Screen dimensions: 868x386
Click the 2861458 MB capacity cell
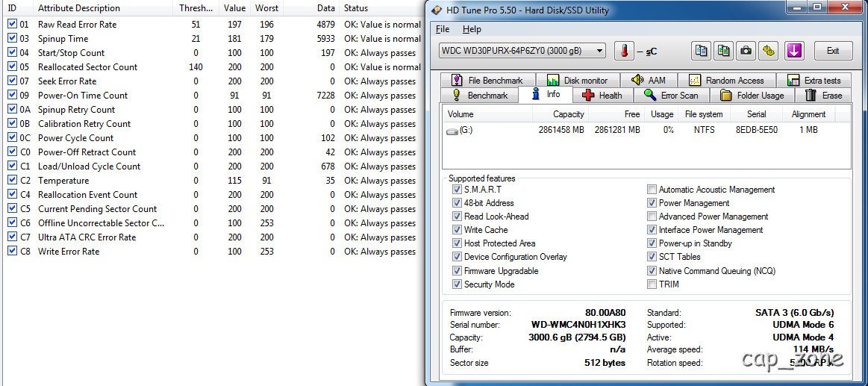click(561, 130)
